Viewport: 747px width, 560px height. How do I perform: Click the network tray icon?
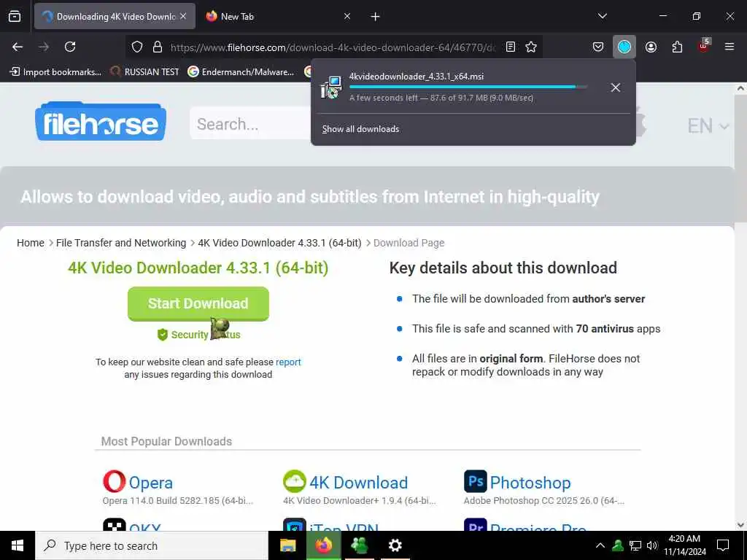[x=635, y=545]
